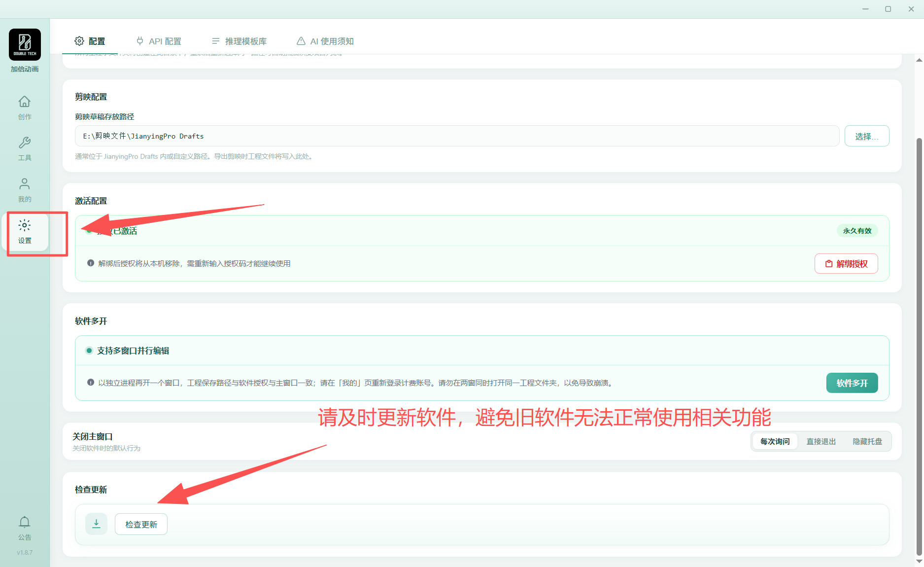Click the download icon beside 检查更新
This screenshot has width=924, height=567.
point(96,524)
